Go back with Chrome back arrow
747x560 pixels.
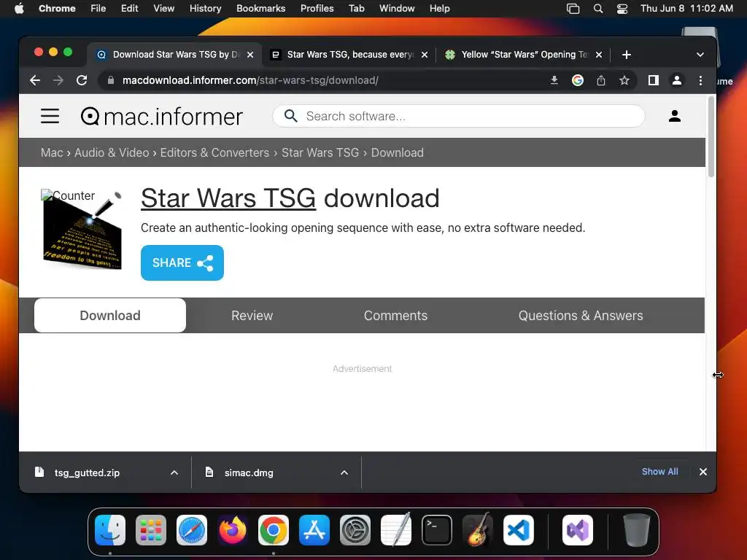35,80
